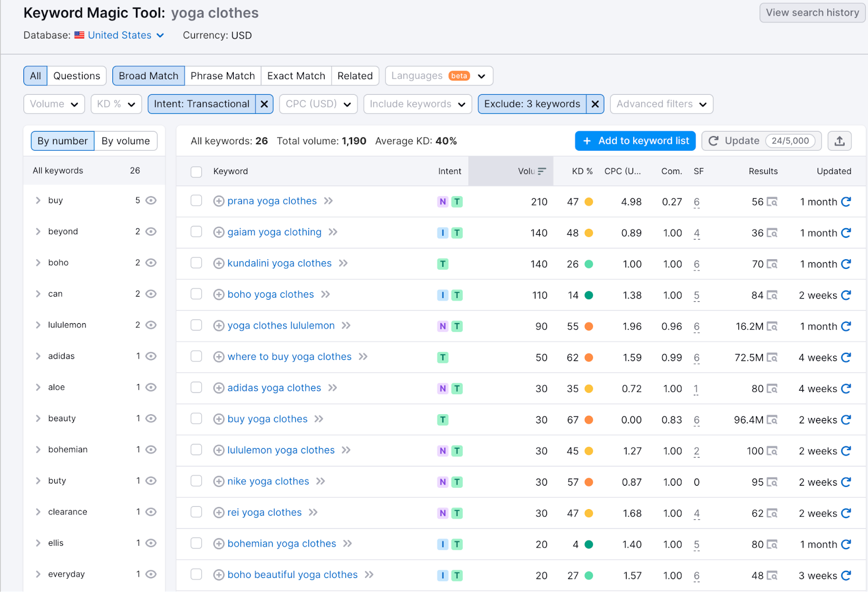The width and height of the screenshot is (868, 592).
Task: Select the Phrase Match tab
Action: click(222, 76)
